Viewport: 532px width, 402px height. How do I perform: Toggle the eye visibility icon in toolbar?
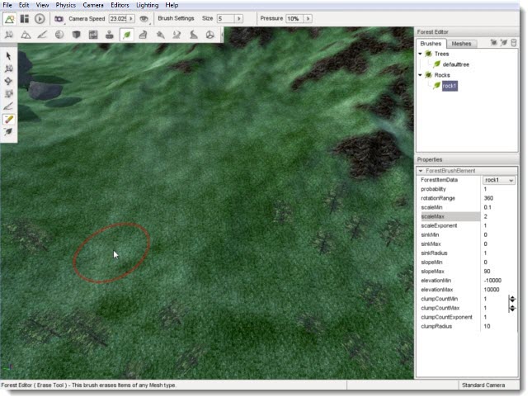tap(144, 18)
